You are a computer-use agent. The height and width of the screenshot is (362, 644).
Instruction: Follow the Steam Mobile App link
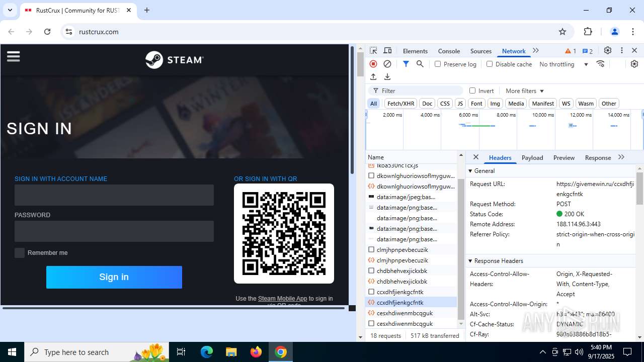click(x=282, y=299)
